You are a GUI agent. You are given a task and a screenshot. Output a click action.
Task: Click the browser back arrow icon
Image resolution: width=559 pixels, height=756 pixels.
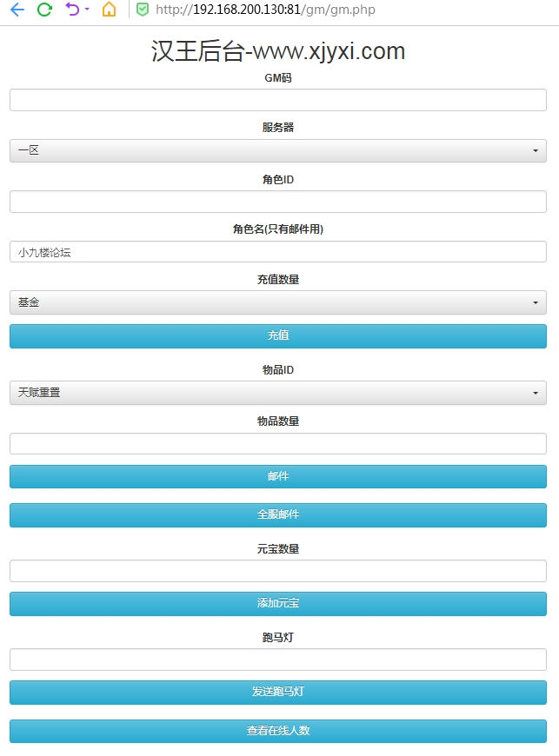click(x=17, y=10)
